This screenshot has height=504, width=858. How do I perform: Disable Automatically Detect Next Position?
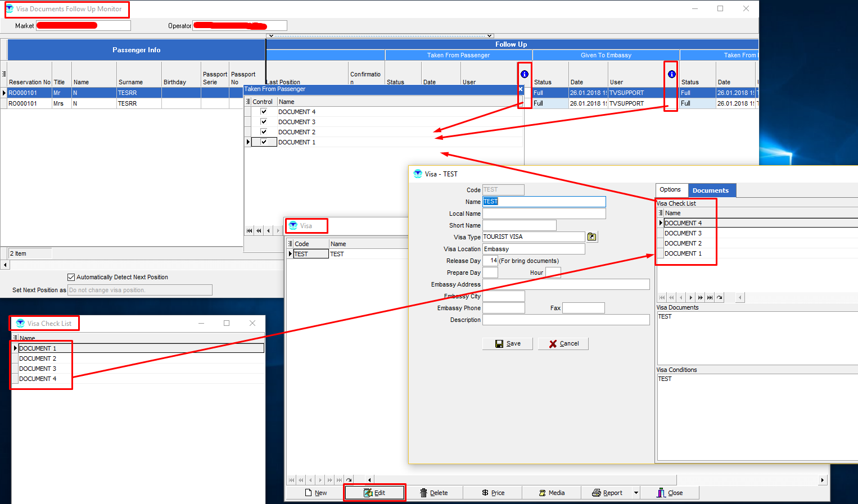(71, 277)
